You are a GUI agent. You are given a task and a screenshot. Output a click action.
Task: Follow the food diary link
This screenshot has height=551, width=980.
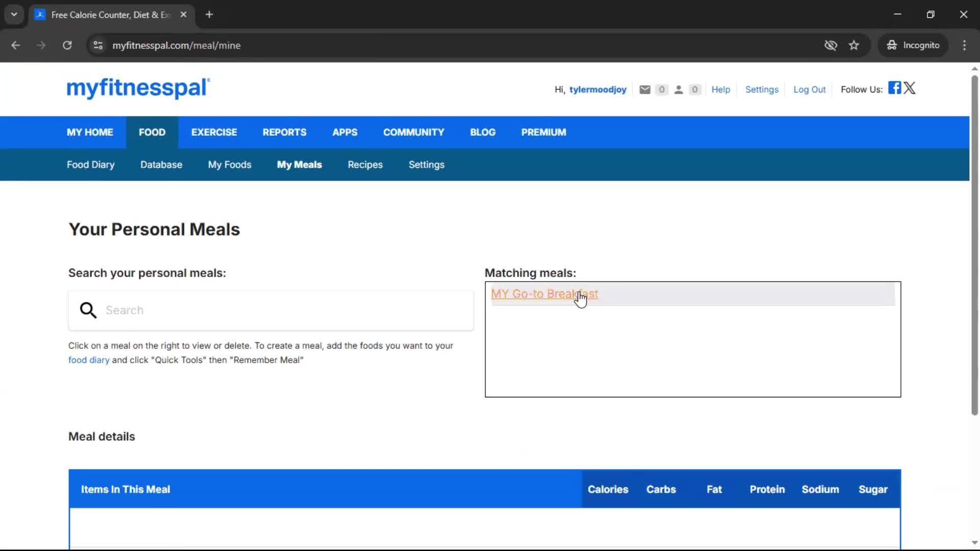coord(89,360)
